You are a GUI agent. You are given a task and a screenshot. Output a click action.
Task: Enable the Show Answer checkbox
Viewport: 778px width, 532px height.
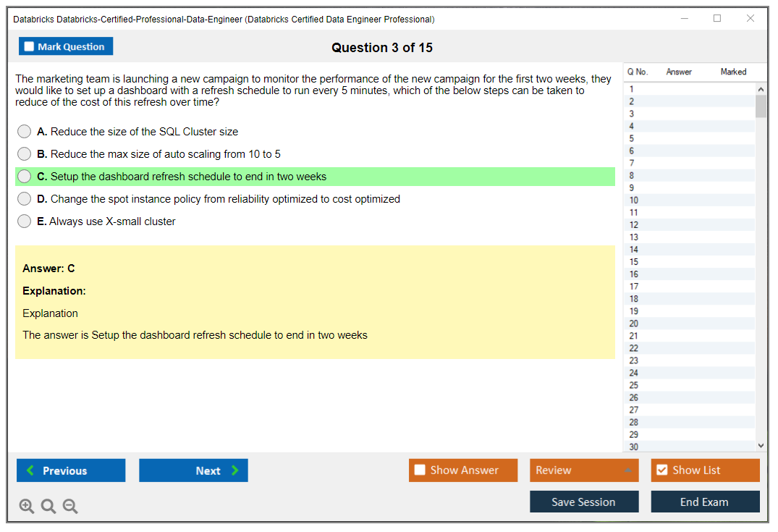pyautogui.click(x=420, y=470)
